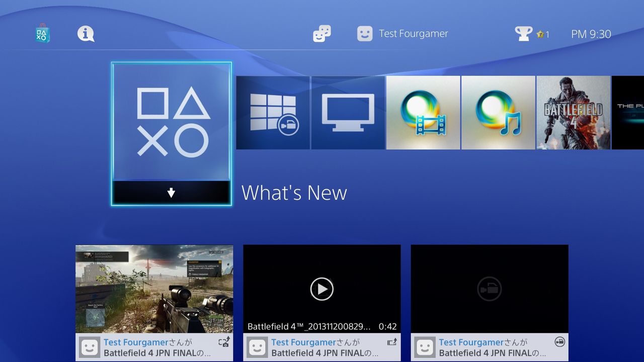
Task: Launch the Video Unlimited film tile
Action: point(423,113)
